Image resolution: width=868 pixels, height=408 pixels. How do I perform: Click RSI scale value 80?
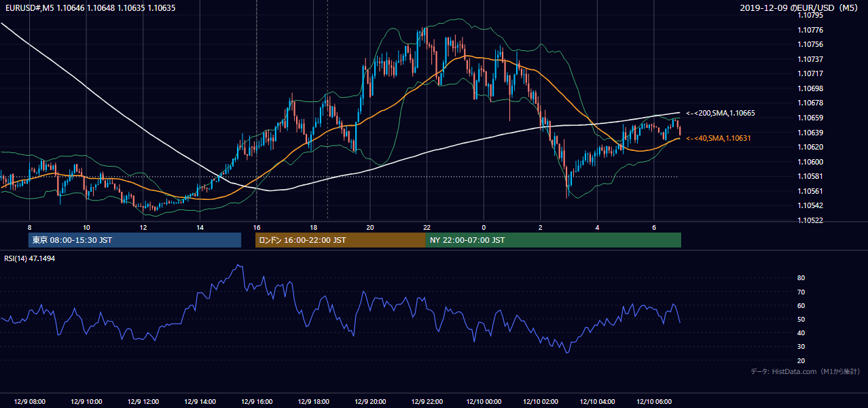pos(801,278)
